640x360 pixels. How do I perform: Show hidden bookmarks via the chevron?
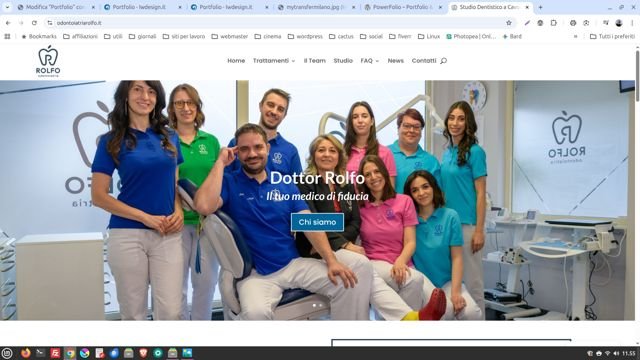576,36
